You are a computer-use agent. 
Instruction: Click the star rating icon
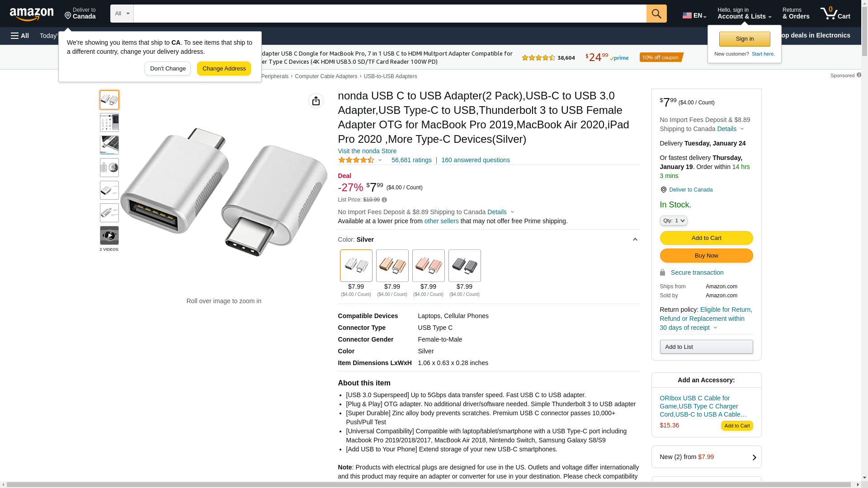(x=356, y=160)
